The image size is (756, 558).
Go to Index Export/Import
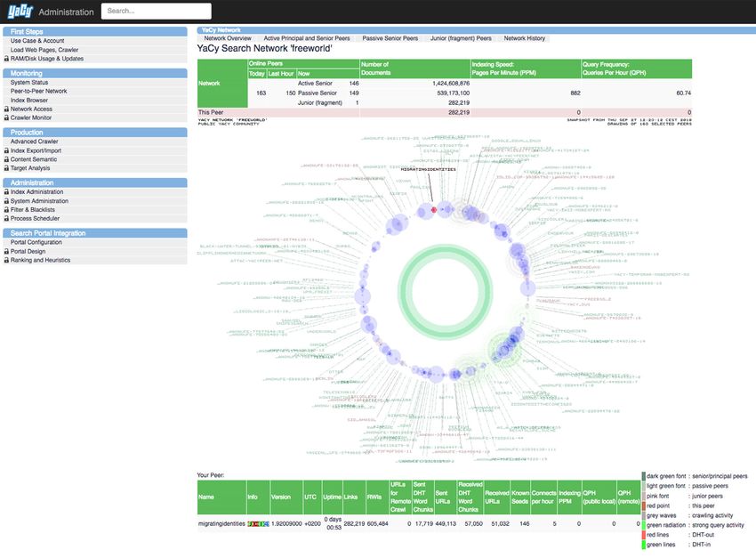(36, 150)
